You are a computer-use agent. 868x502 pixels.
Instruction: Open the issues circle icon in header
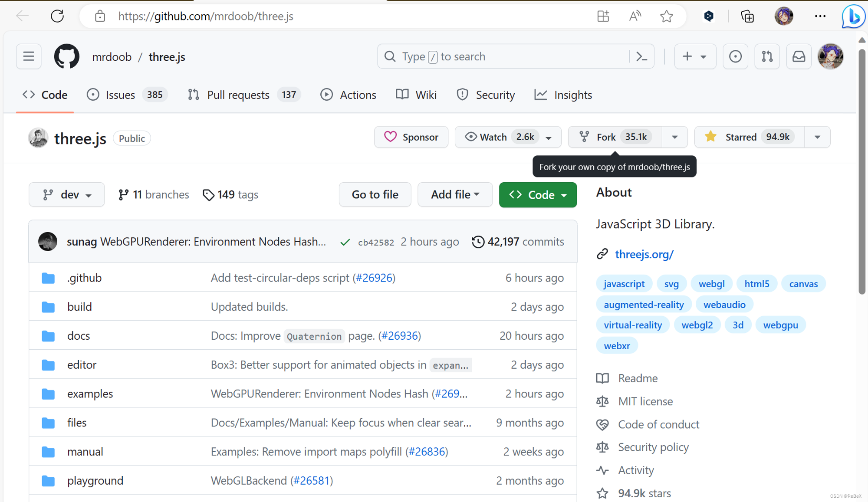735,56
